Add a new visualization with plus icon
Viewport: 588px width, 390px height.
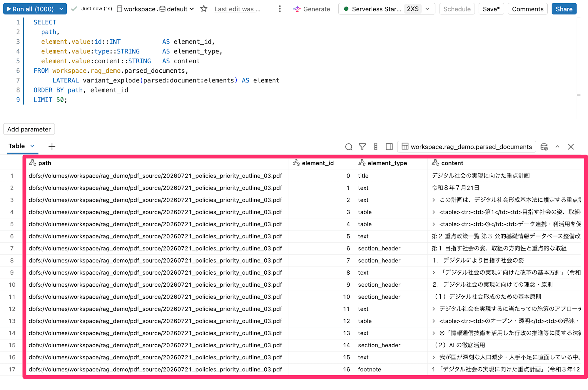point(52,147)
